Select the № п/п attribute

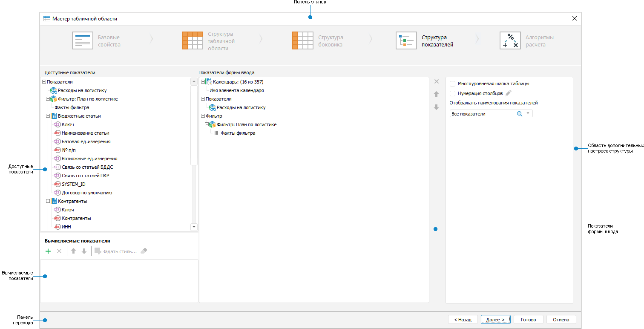point(69,150)
